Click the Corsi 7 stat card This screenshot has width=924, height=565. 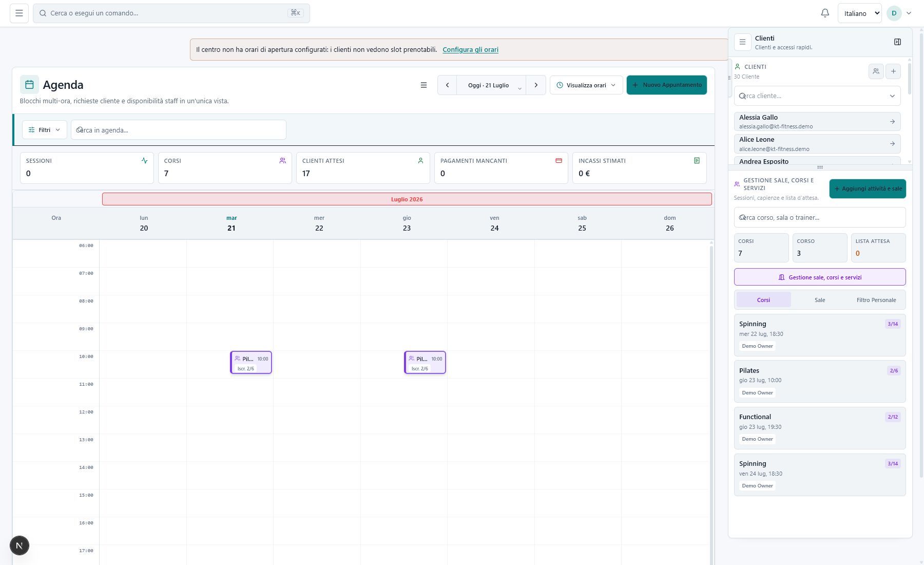click(x=761, y=248)
